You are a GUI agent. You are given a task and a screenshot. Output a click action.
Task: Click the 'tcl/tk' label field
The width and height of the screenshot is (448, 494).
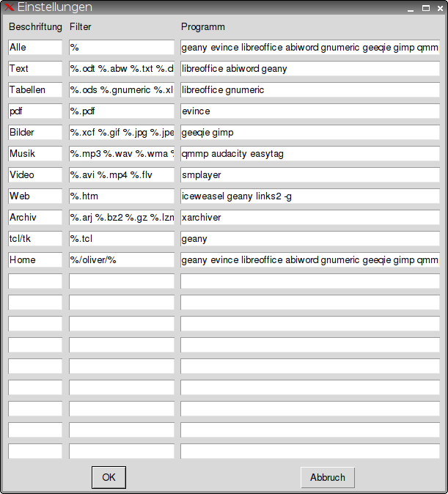tap(35, 238)
